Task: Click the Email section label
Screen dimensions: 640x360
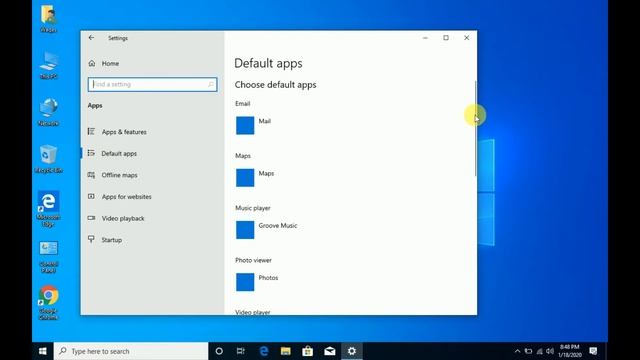Action: tap(242, 104)
